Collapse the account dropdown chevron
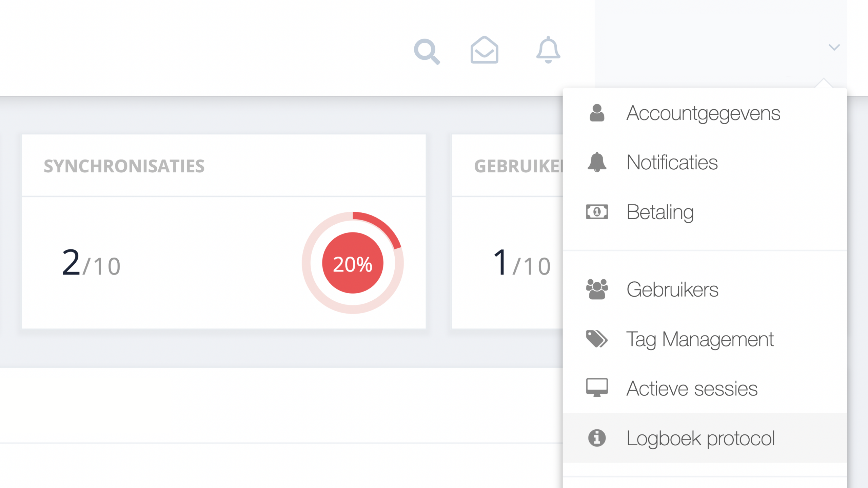The height and width of the screenshot is (488, 868). [834, 47]
